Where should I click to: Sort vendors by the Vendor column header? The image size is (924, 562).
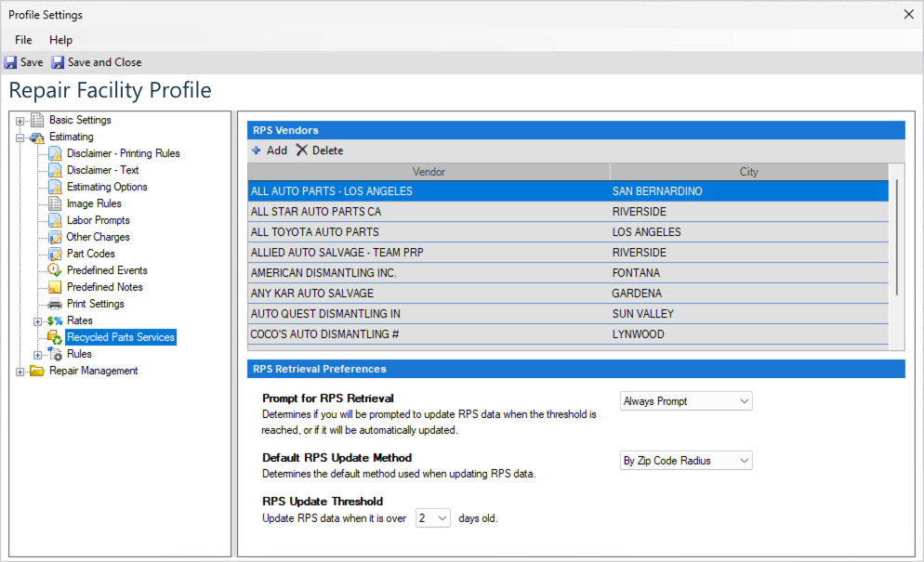(429, 172)
